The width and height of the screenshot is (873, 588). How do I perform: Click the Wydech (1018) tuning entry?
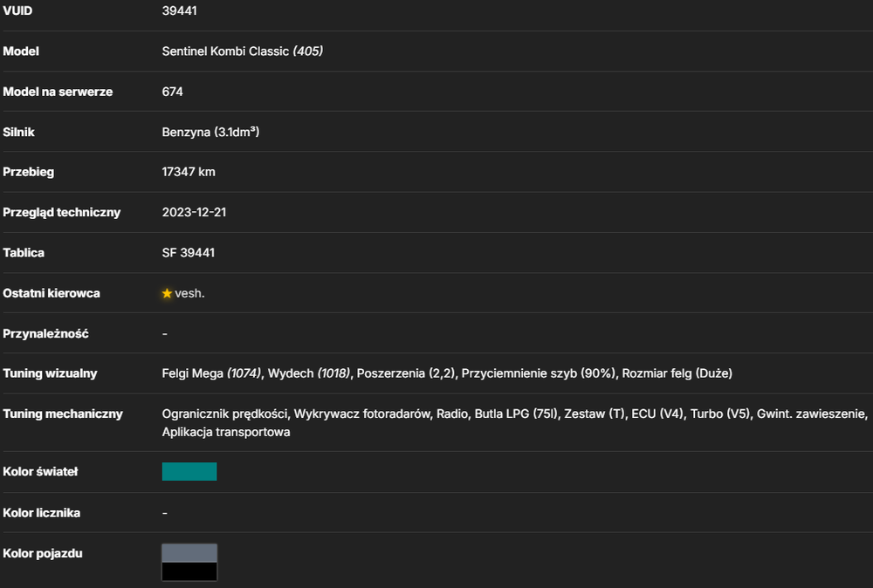[x=309, y=373]
